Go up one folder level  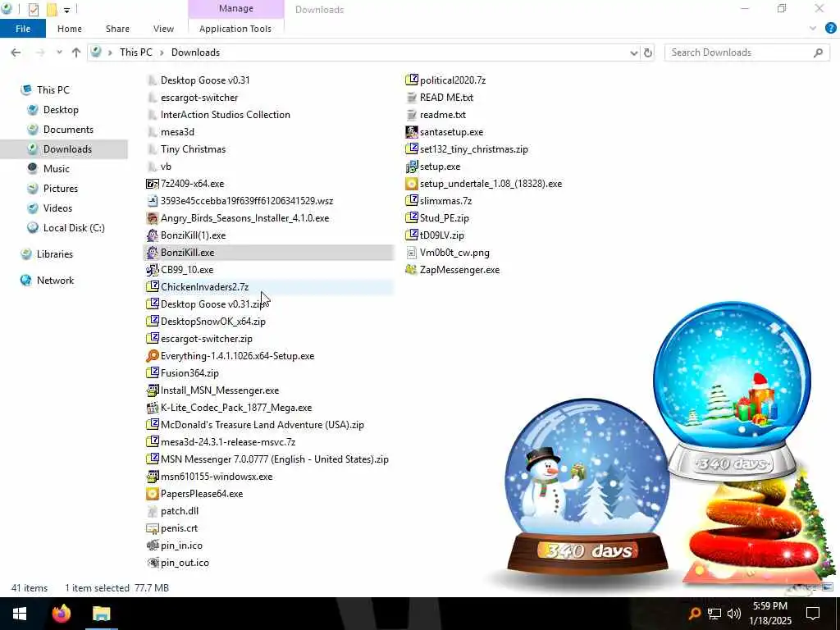click(x=76, y=52)
